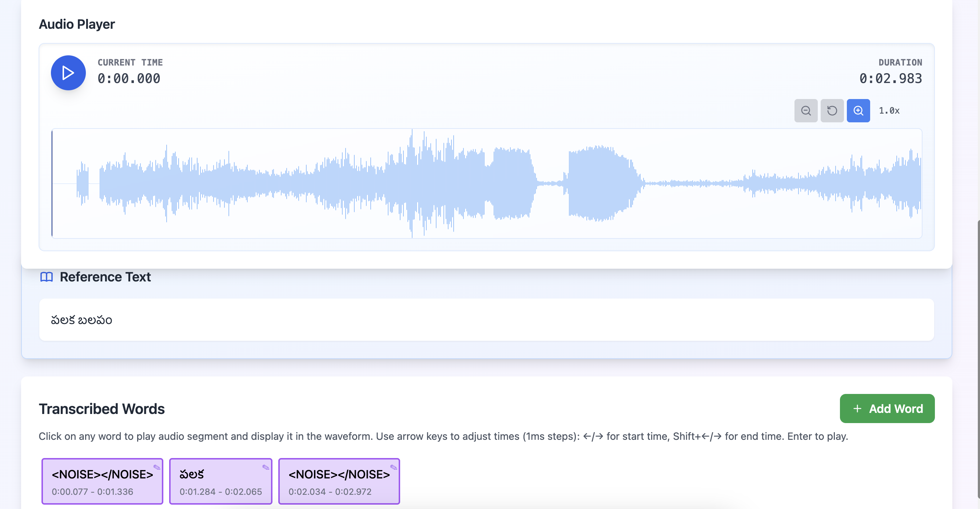Click the waveform zoom in icon
The height and width of the screenshot is (509, 980).
(x=858, y=111)
